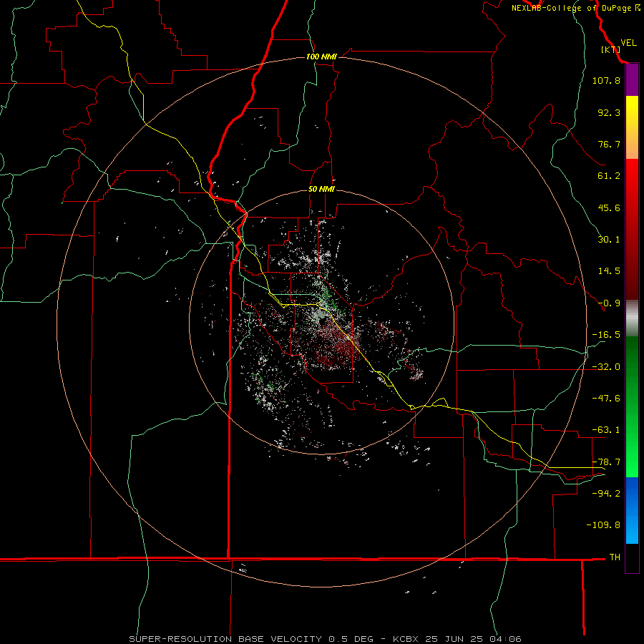Pick the purple segment of the color bar
Viewport: 644px width, 644px height.
coord(632,80)
